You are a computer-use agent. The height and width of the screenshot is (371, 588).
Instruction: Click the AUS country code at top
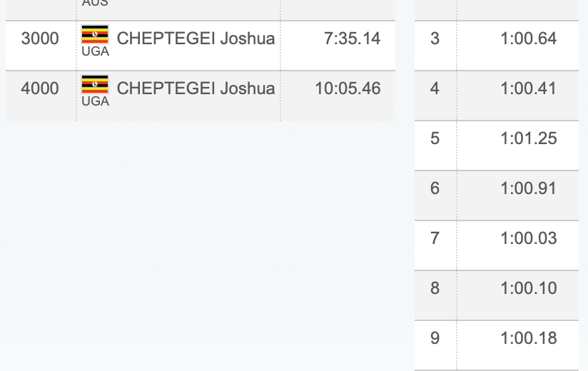[95, 3]
